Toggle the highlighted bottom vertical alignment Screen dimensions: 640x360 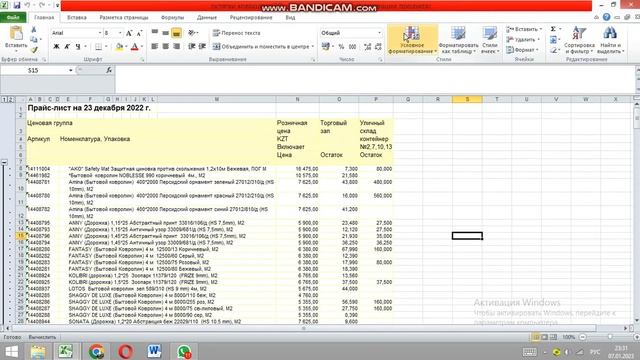176,33
